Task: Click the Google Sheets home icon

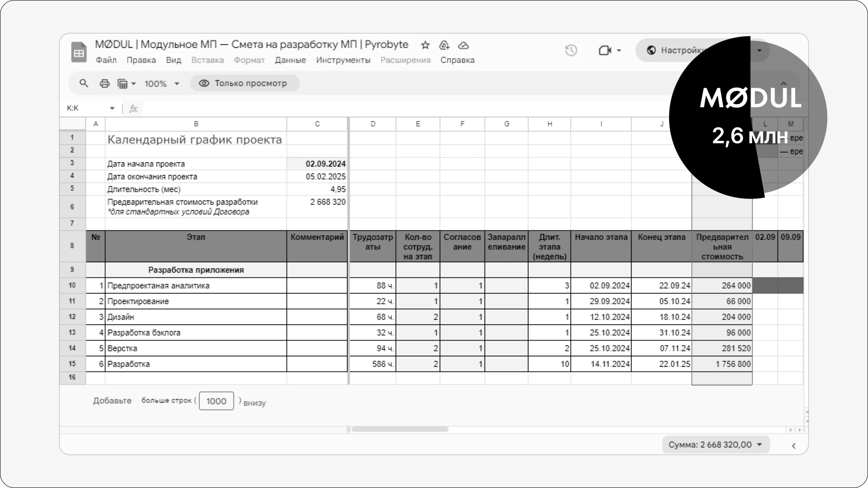Action: click(x=79, y=52)
